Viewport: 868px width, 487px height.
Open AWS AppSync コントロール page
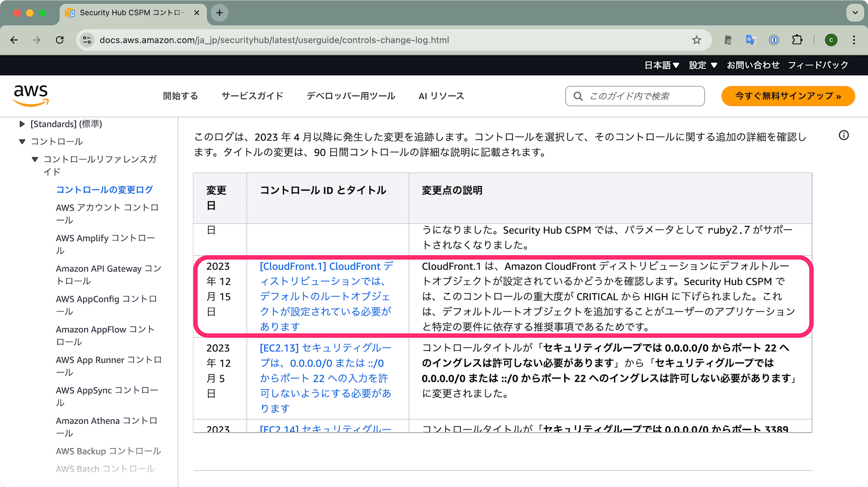click(x=107, y=396)
